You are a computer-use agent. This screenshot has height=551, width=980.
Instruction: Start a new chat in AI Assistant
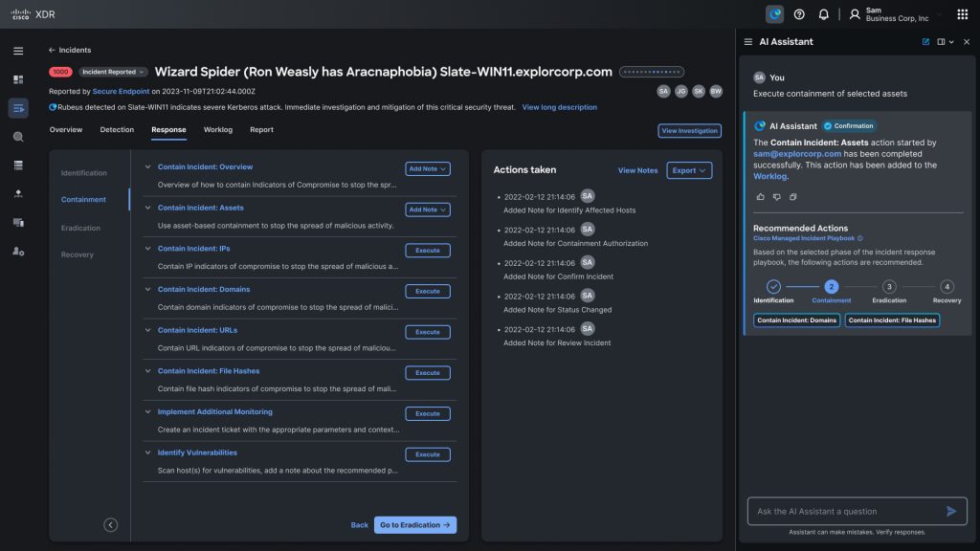[x=925, y=42]
